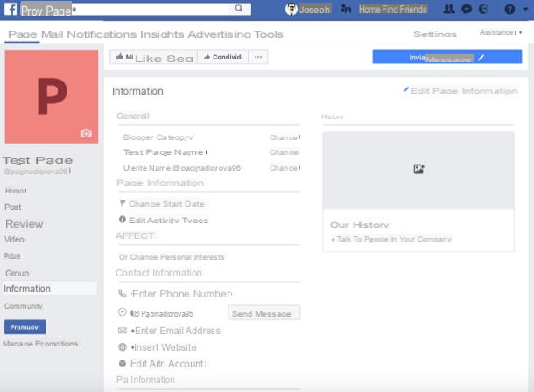Viewport: 534px width, 392px height.
Task: Click Enter Email Address
Action: [x=176, y=331]
